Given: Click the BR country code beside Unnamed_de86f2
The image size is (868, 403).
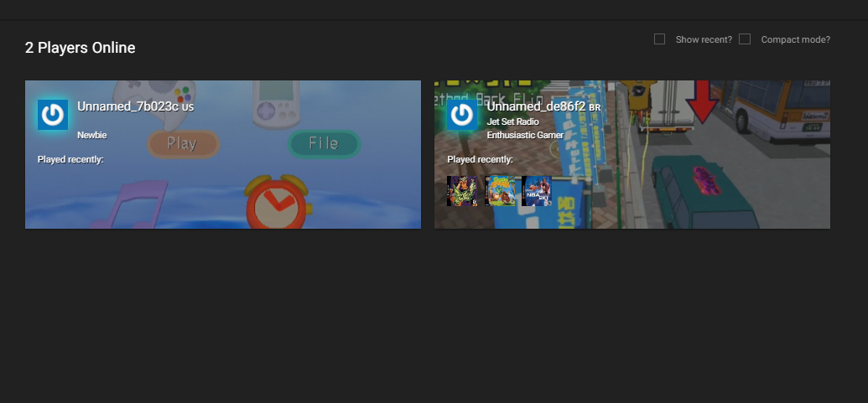Looking at the screenshot, I should [x=595, y=107].
